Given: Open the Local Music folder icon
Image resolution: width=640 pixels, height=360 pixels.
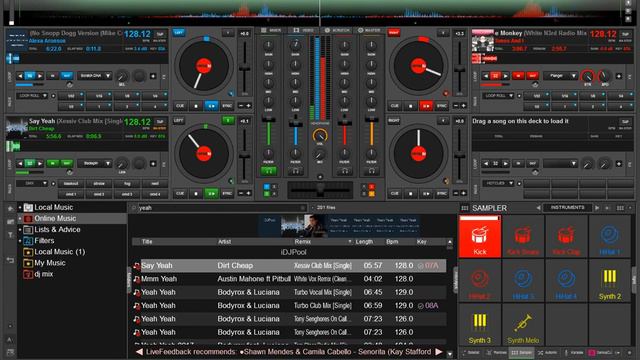Looking at the screenshot, I should click(x=28, y=207).
